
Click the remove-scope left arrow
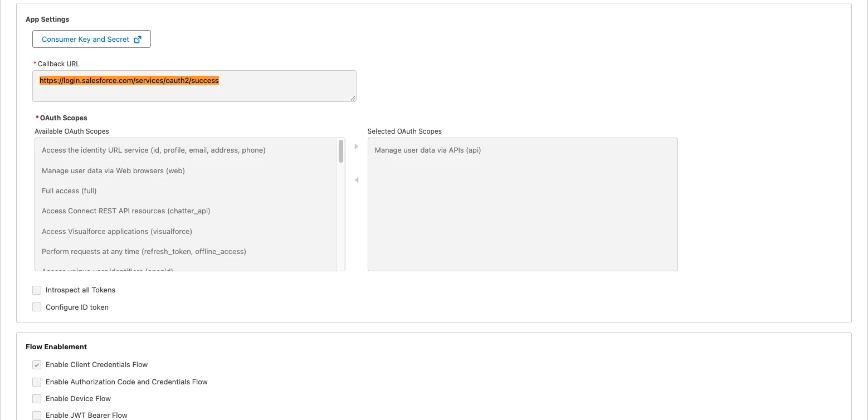point(357,180)
